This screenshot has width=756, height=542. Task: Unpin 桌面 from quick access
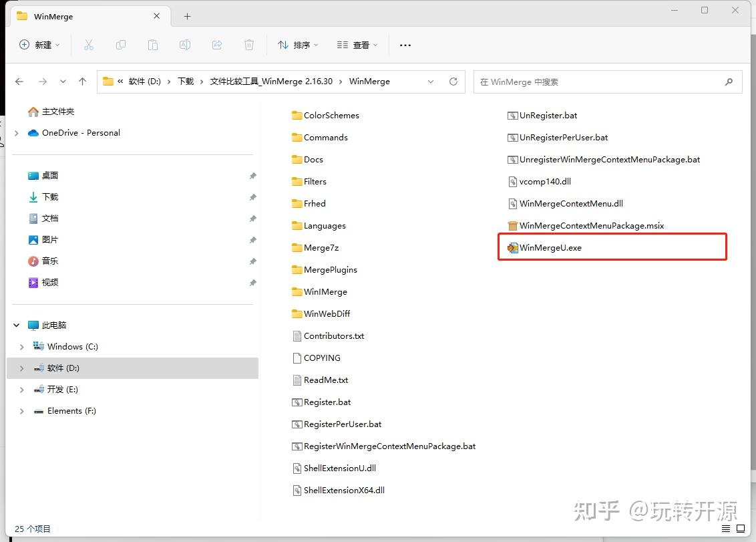coord(252,175)
